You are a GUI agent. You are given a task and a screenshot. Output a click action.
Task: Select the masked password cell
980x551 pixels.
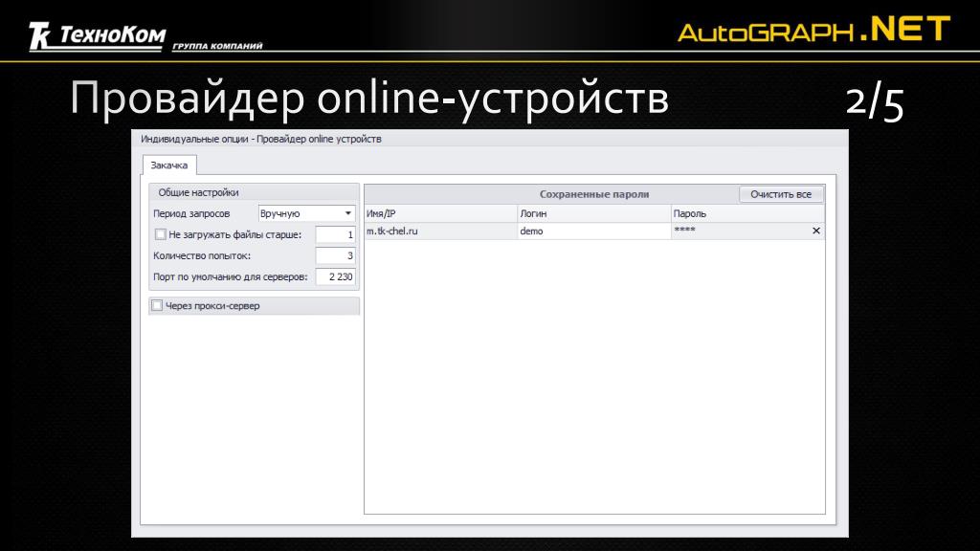point(740,231)
